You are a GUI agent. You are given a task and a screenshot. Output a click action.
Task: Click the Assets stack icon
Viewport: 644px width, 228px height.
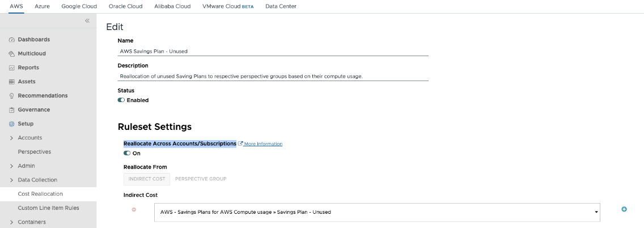click(x=11, y=82)
